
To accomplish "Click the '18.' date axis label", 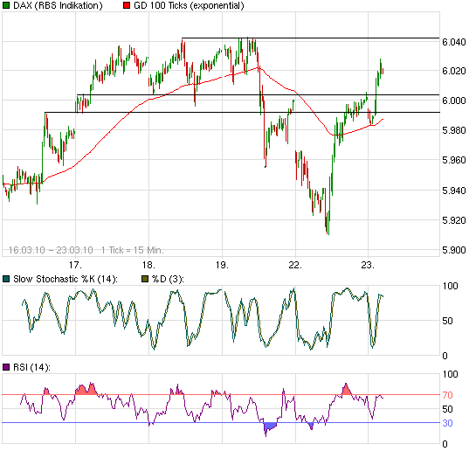I will pyautogui.click(x=148, y=265).
